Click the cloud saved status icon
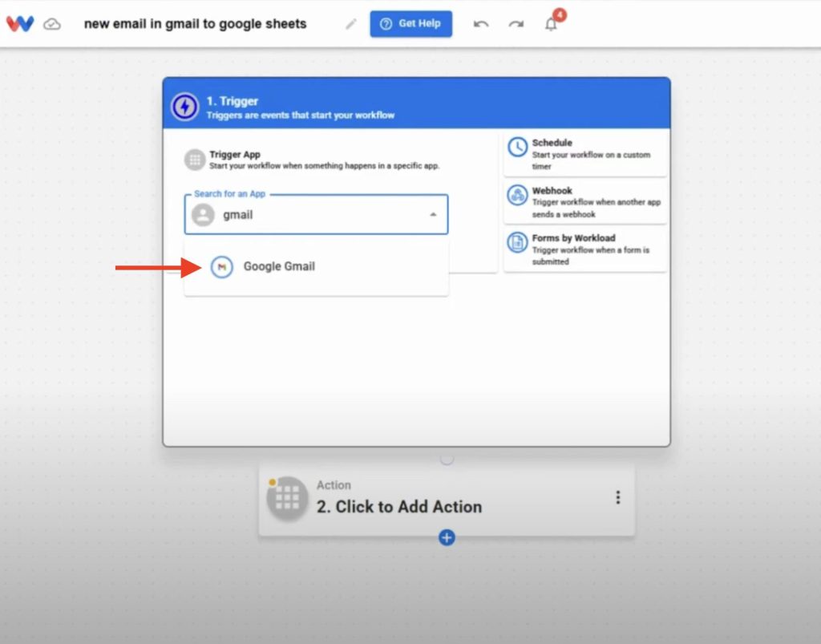 click(52, 24)
